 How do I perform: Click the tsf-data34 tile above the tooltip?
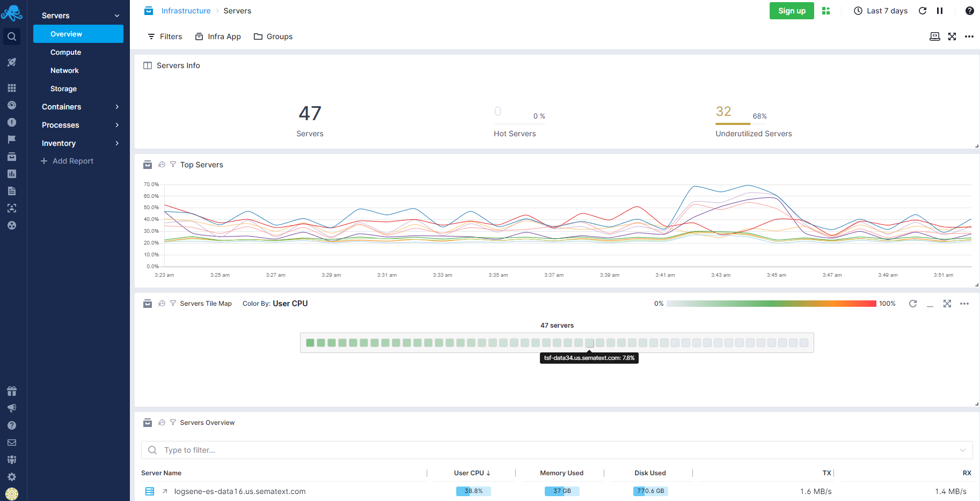tap(589, 343)
